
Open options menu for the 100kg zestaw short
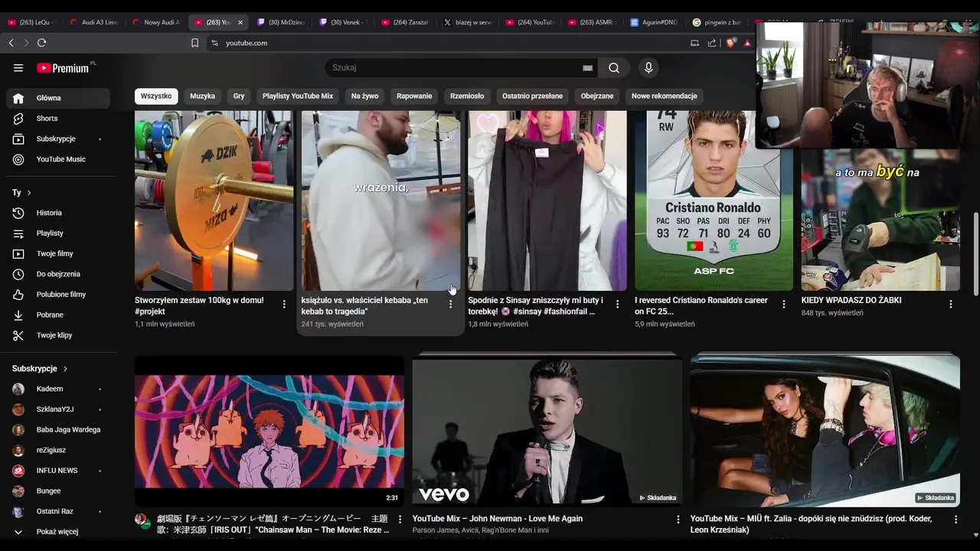(284, 304)
